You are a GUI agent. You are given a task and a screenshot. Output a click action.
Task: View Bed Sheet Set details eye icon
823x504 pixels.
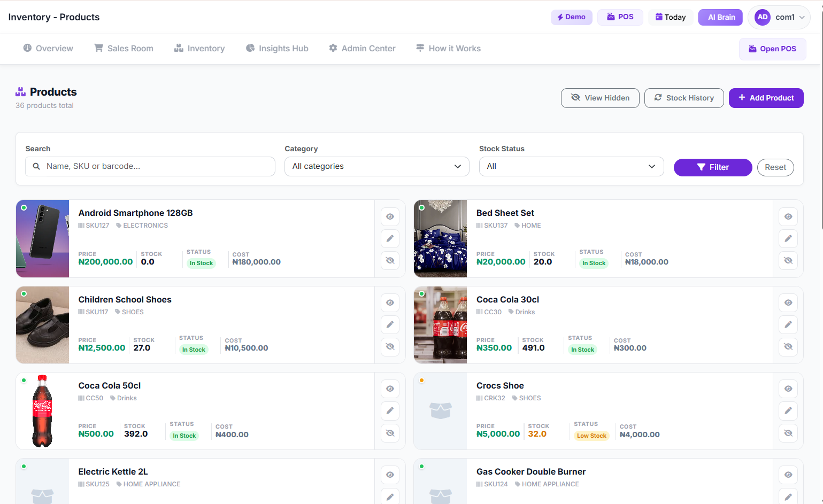(788, 216)
